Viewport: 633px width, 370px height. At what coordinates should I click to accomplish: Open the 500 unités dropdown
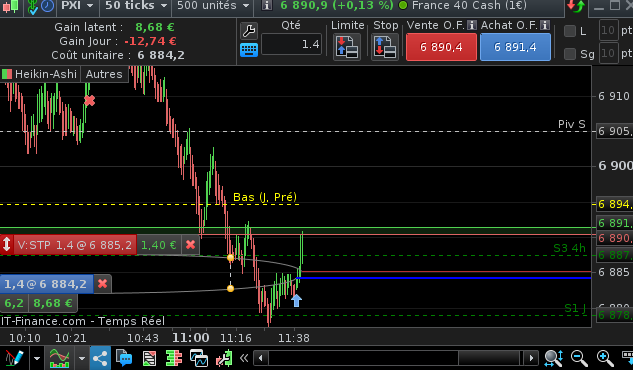coord(213,6)
